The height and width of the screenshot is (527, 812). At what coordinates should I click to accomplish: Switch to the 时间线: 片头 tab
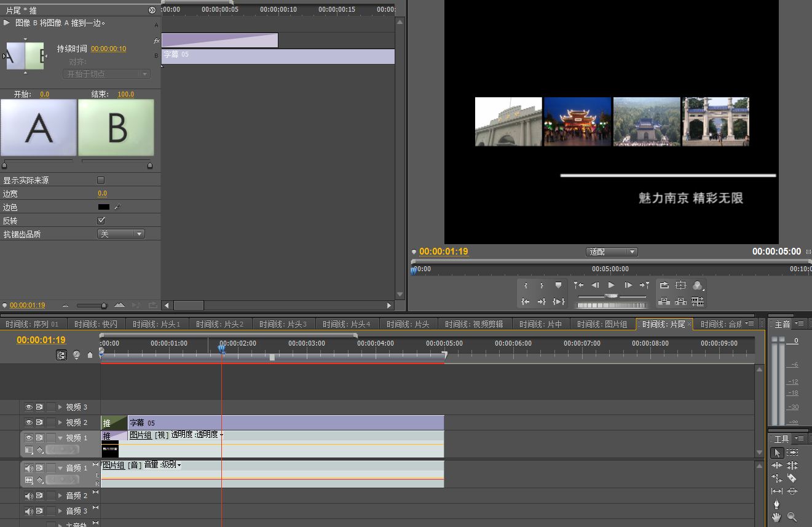(x=406, y=324)
